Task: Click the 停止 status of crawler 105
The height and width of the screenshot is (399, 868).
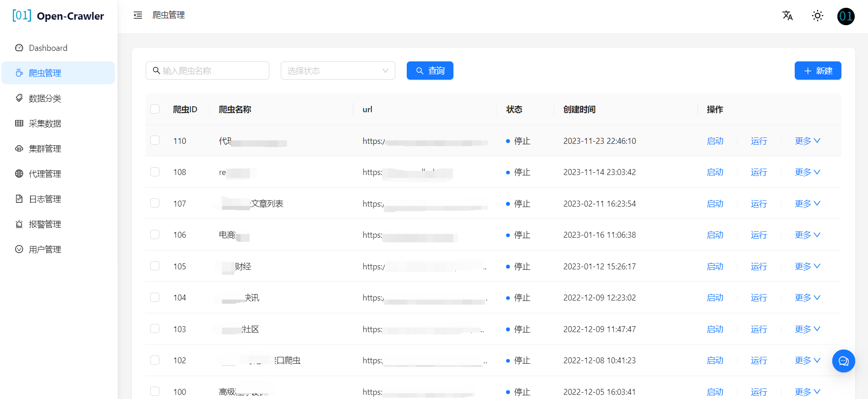Action: point(518,266)
